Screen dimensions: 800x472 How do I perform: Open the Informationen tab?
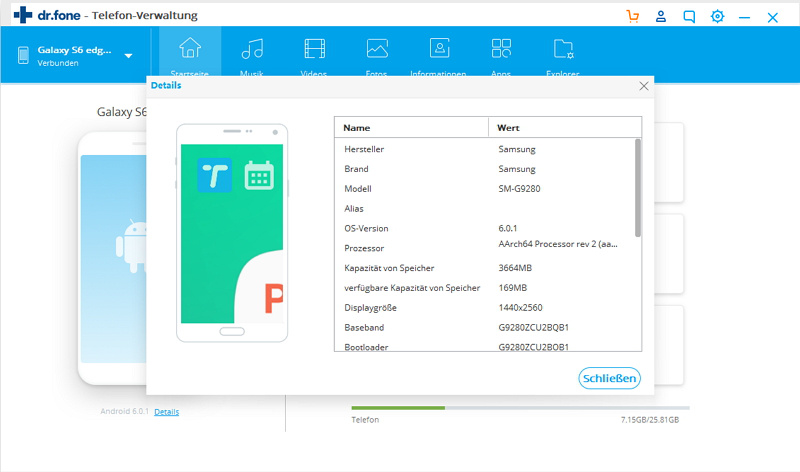[x=439, y=55]
